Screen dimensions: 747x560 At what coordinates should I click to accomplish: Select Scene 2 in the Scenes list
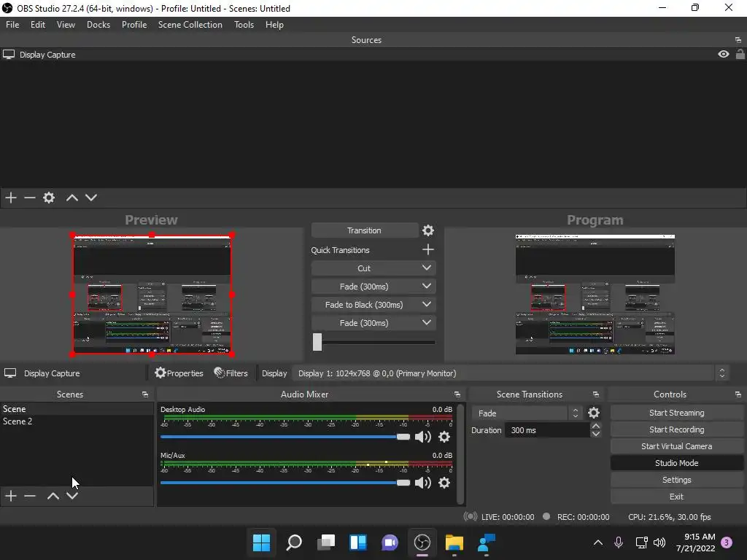(x=77, y=421)
